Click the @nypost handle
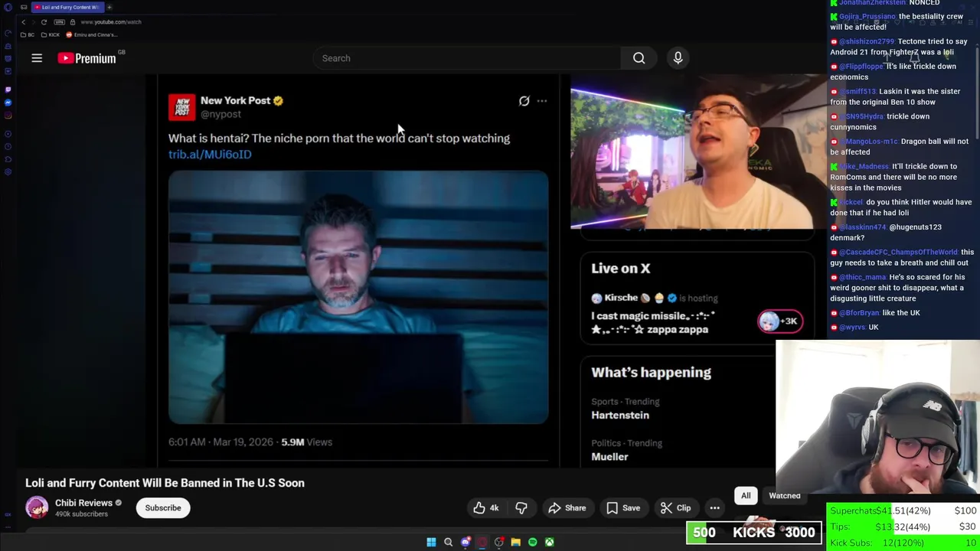 [x=220, y=114]
